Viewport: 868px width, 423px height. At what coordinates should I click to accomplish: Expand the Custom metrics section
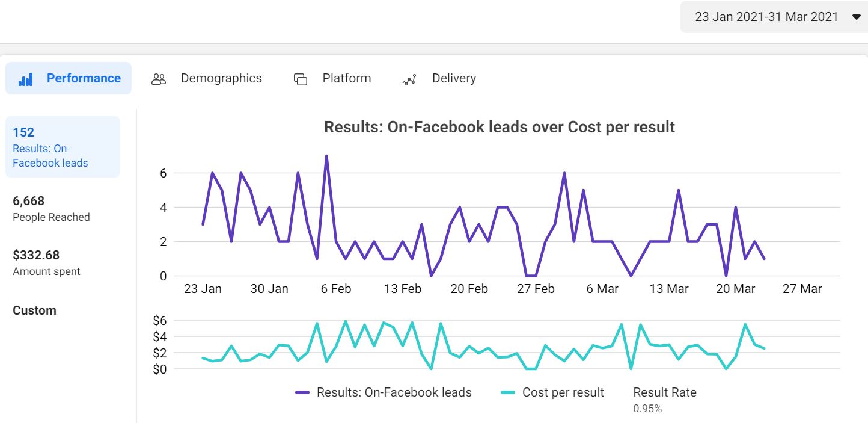click(x=34, y=310)
